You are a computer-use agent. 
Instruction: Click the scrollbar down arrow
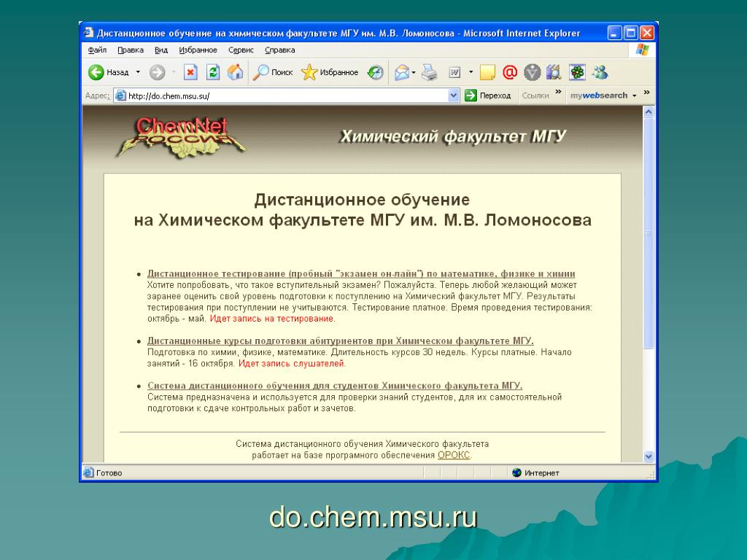click(x=649, y=456)
